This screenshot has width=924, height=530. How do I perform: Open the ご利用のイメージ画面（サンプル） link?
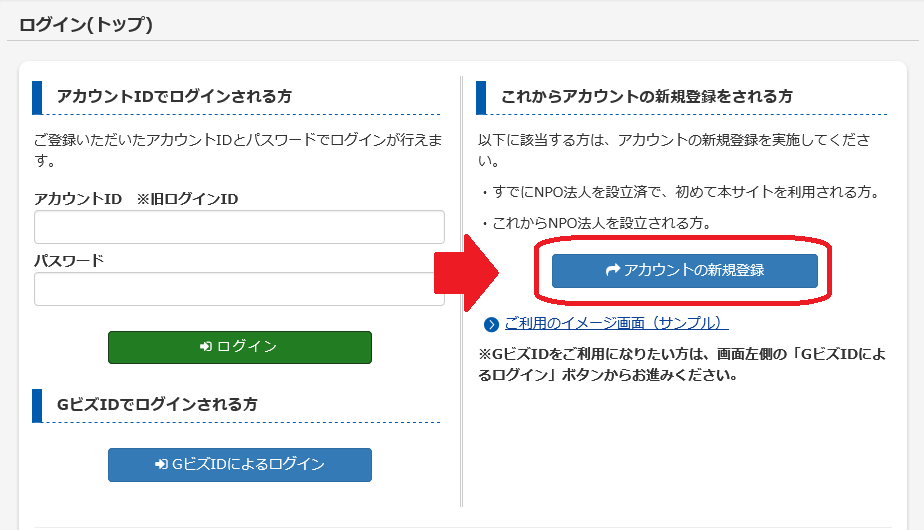[616, 324]
